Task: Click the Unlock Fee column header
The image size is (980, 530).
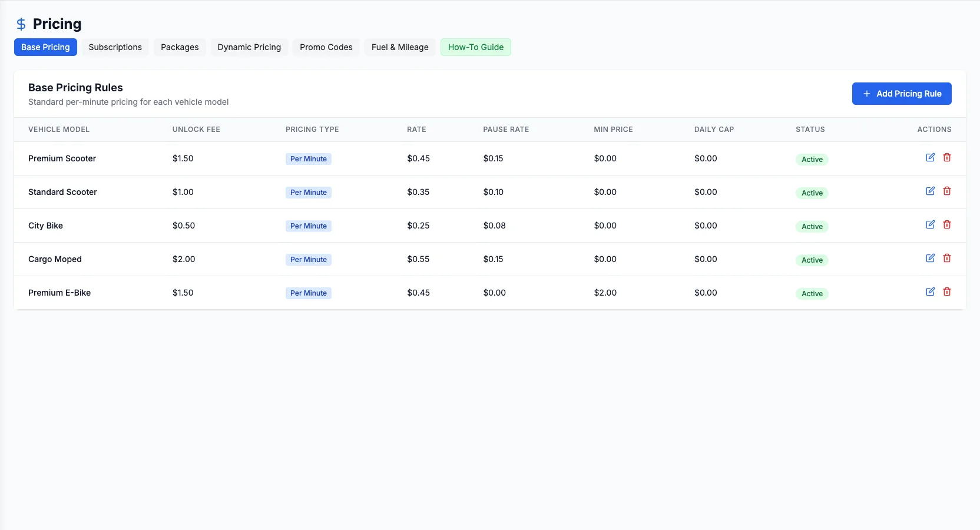Action: point(196,130)
